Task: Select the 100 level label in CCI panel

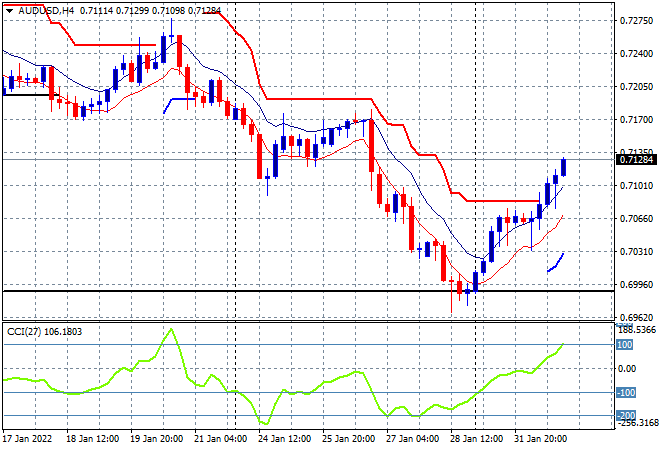Action: (x=624, y=345)
